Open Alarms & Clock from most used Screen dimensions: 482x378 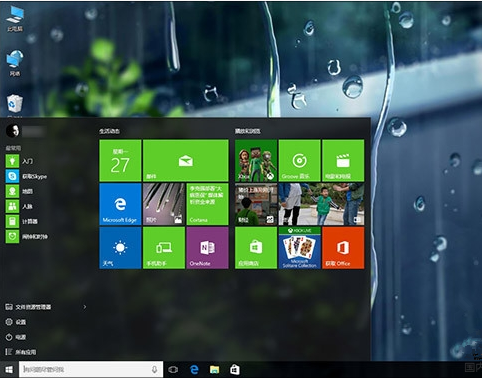(27, 237)
